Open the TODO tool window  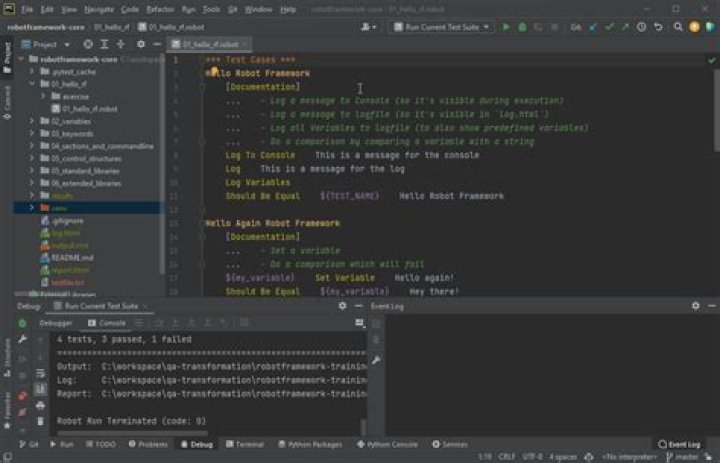pos(101,444)
